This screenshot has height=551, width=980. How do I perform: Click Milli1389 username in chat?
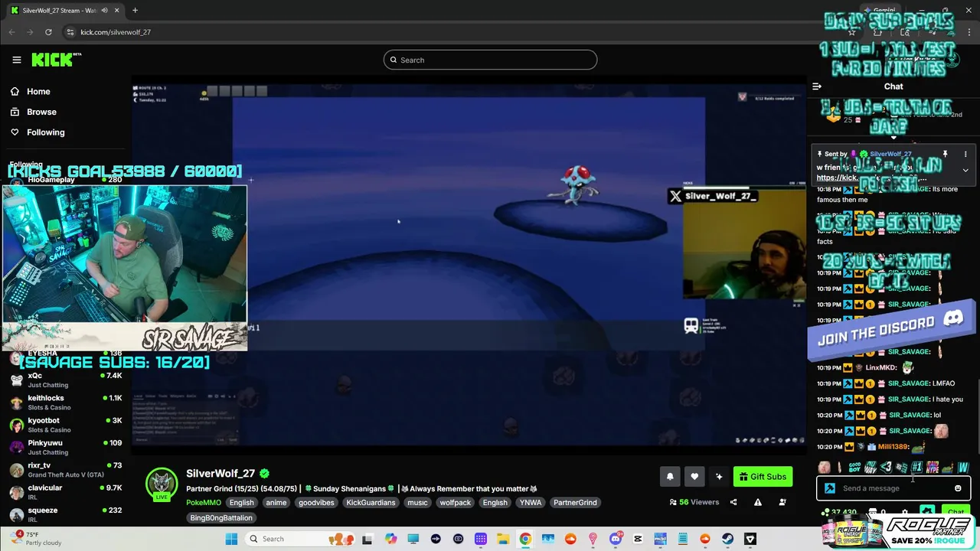(x=892, y=447)
